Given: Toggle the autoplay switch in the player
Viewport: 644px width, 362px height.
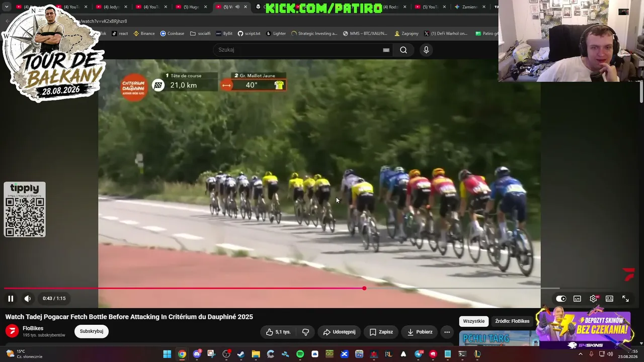Looking at the screenshot, I should click(561, 299).
